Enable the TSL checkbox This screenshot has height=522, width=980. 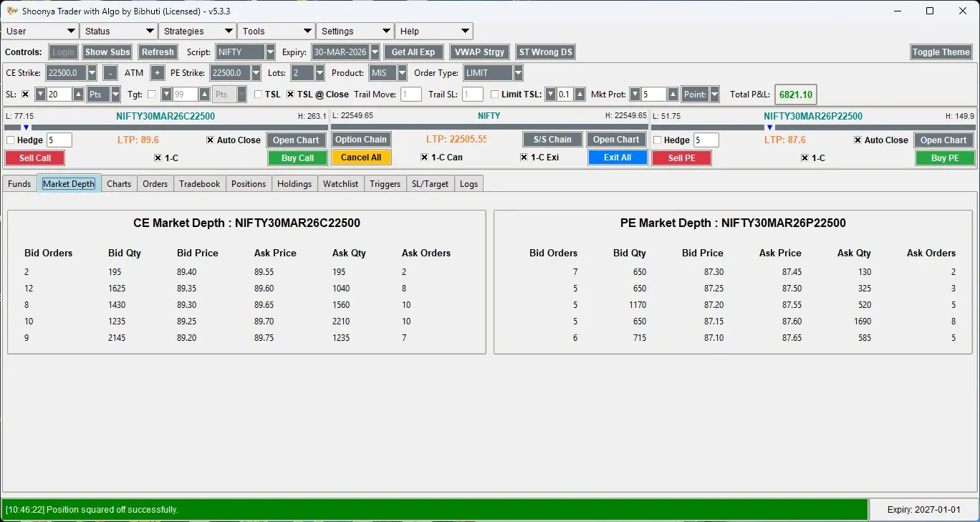coord(259,95)
